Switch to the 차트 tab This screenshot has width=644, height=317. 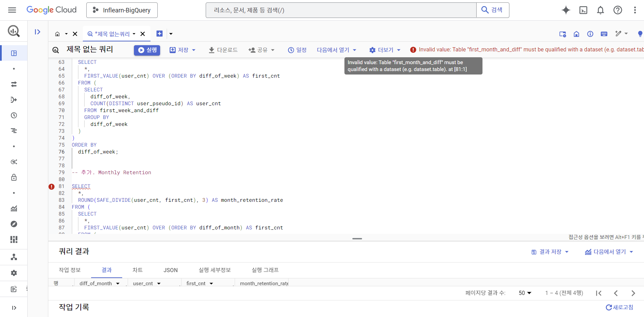[138, 270]
